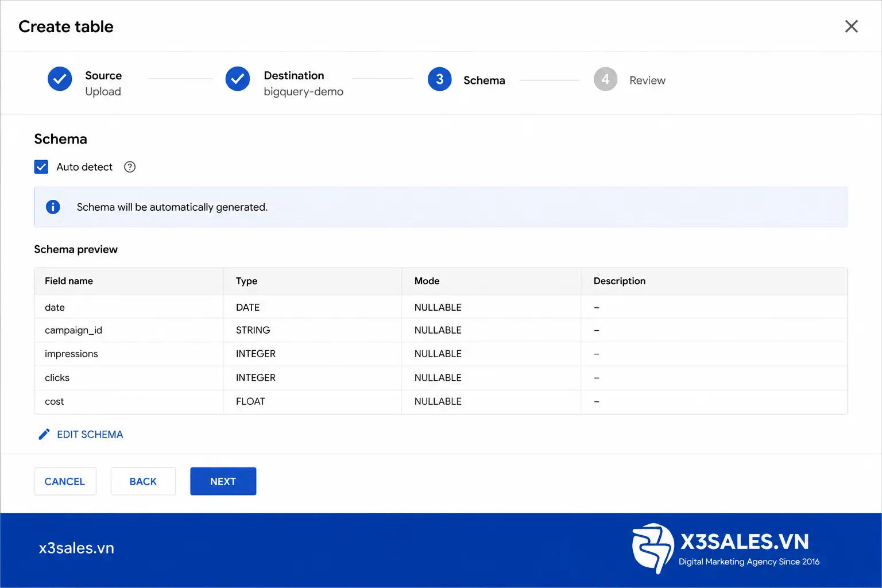
Task: Click the FLOAT type cell
Action: (312, 401)
